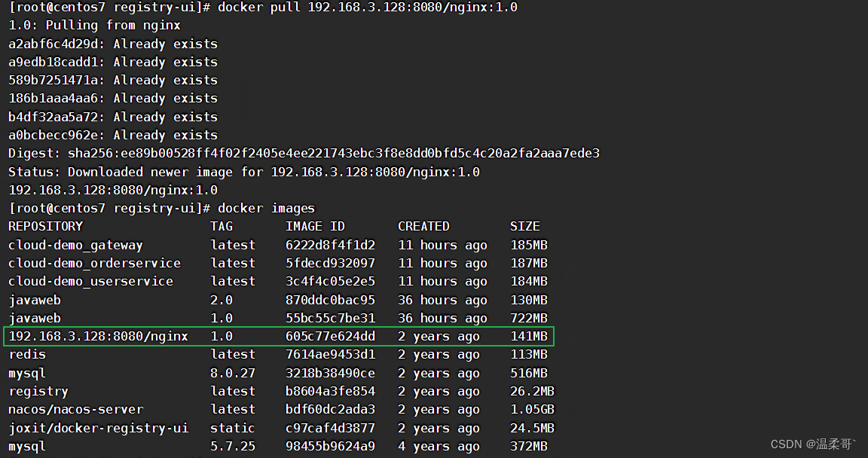Click the '185MB' size of cloud-demo_gateway
This screenshot has height=458, width=868.
[x=529, y=245]
